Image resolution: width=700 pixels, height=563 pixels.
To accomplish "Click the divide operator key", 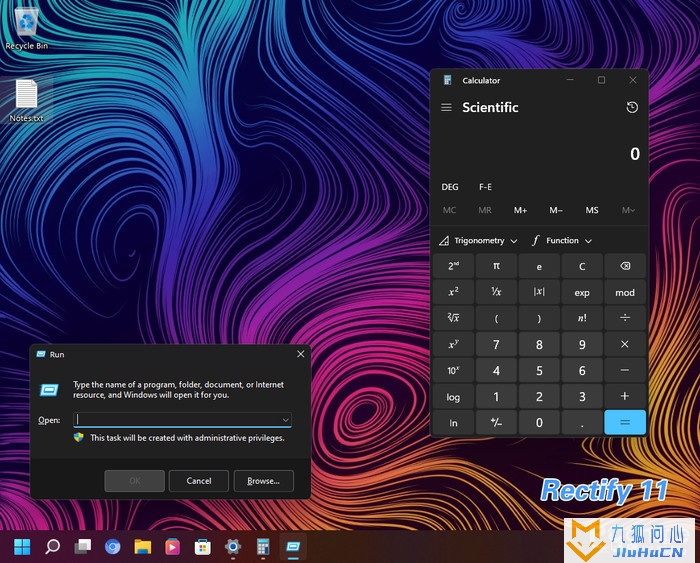I will coord(625,318).
